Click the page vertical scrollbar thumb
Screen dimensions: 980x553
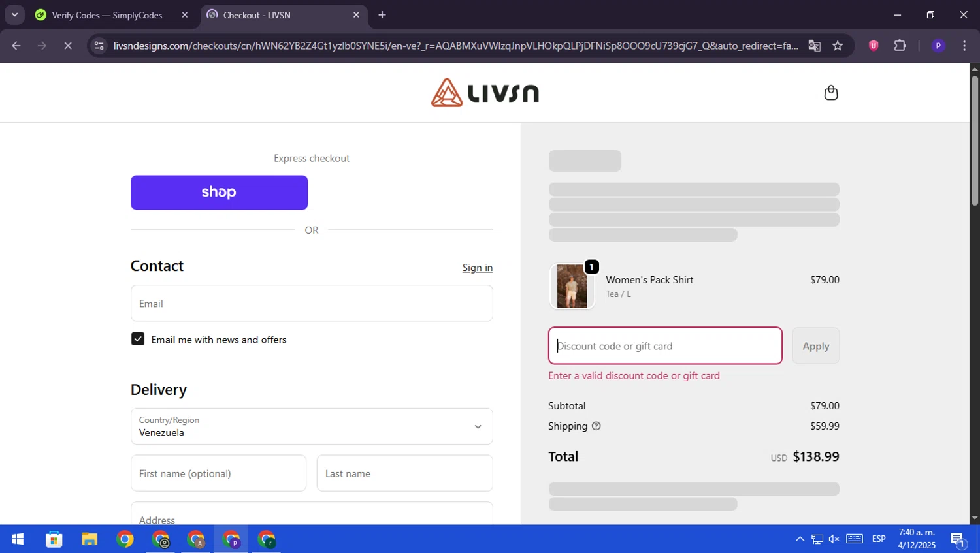(974, 142)
